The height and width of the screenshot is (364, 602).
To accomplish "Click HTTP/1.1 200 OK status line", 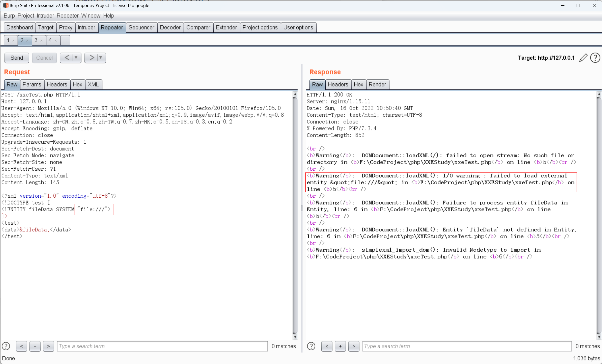I will click(x=329, y=95).
